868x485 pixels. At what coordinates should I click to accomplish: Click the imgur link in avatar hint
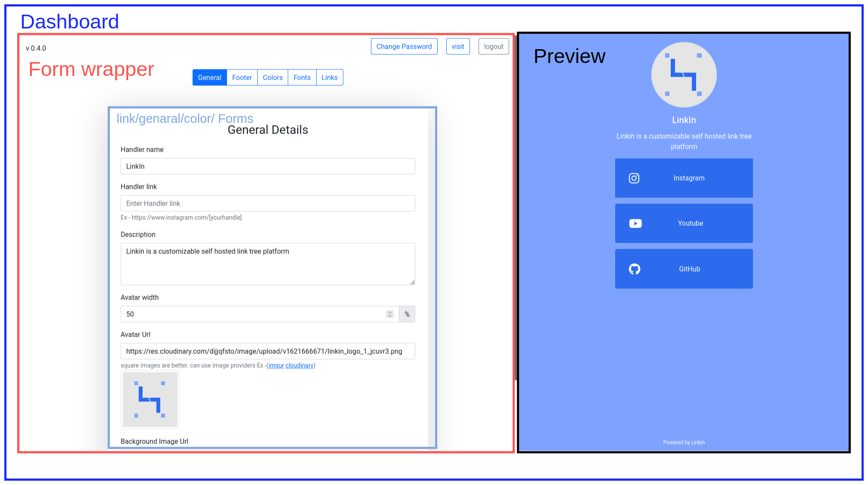275,365
